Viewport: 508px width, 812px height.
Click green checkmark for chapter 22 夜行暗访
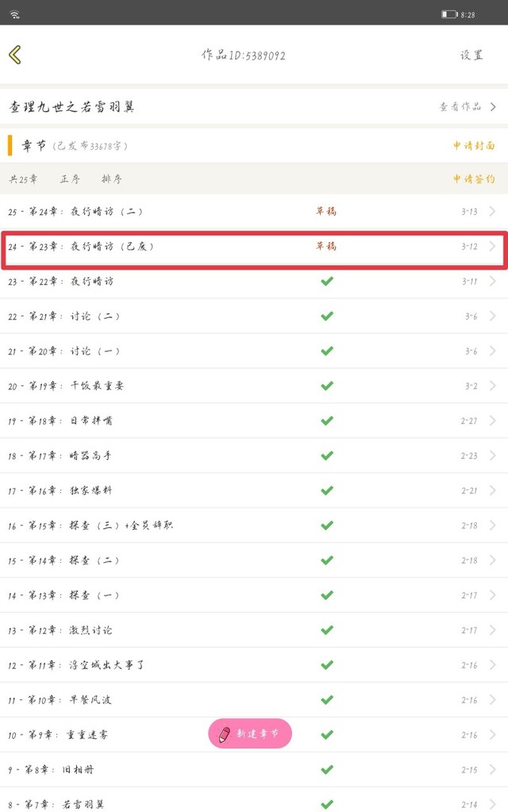coord(326,281)
